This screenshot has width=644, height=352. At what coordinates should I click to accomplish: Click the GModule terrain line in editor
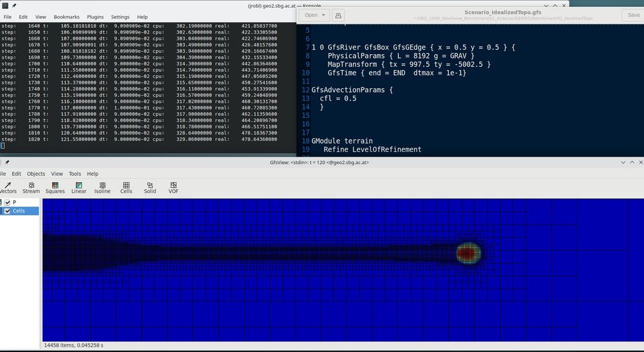342,141
